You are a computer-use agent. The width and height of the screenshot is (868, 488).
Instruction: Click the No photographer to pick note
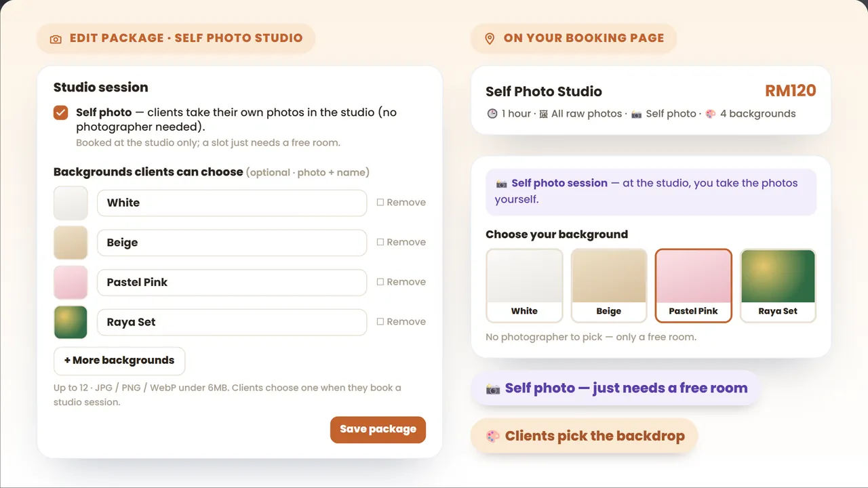pos(591,337)
